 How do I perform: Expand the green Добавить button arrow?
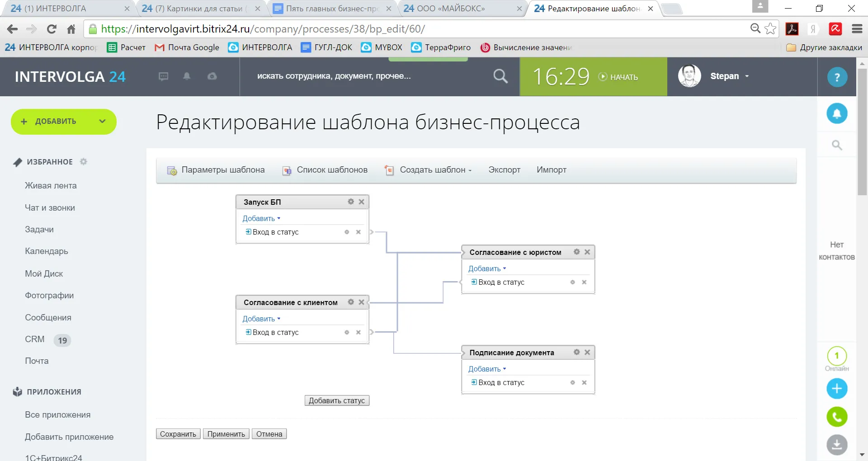tap(102, 121)
